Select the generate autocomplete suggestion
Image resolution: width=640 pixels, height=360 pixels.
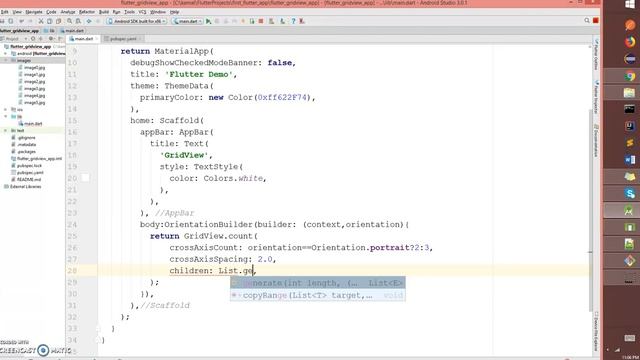[x=318, y=283]
